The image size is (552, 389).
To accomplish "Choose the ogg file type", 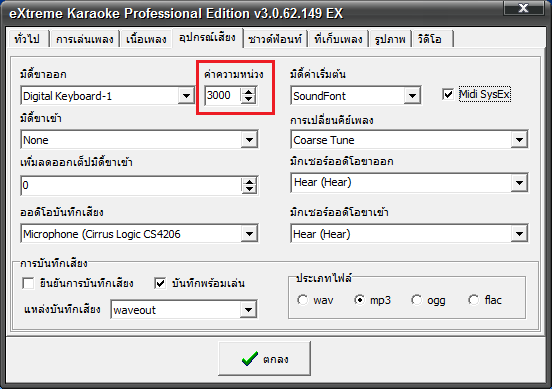I will point(416,300).
